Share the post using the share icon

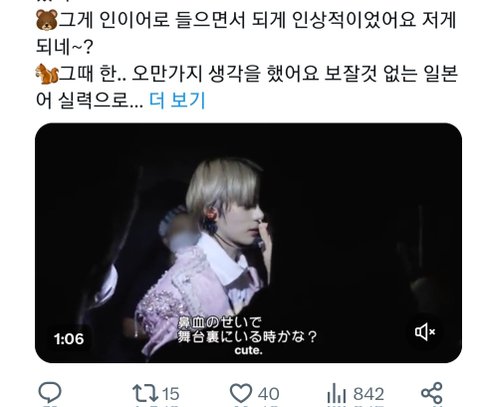click(432, 393)
